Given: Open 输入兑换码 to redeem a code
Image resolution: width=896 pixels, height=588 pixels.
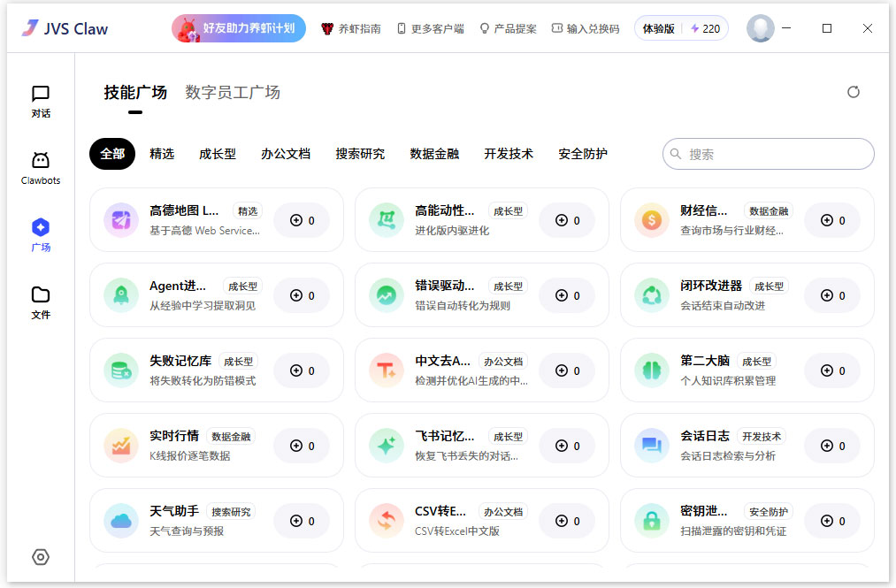Looking at the screenshot, I should 585,27.
